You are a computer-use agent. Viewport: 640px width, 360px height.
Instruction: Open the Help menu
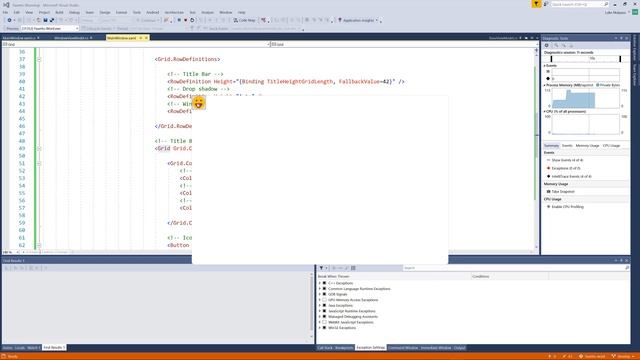(x=242, y=12)
